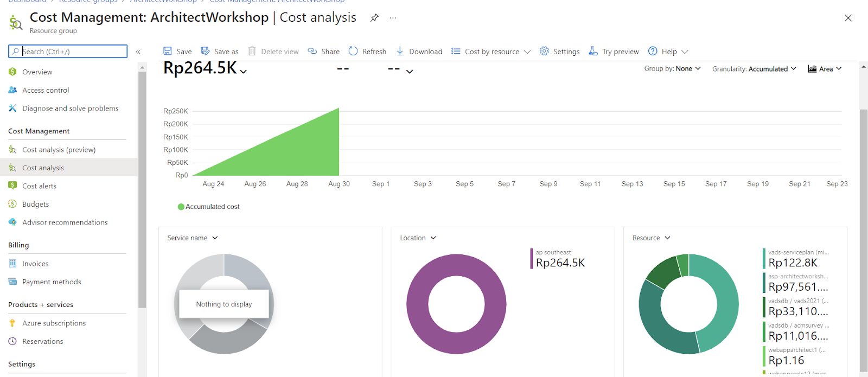Open the Group by: None dropdown
Image resolution: width=868 pixels, height=377 pixels.
(x=672, y=69)
